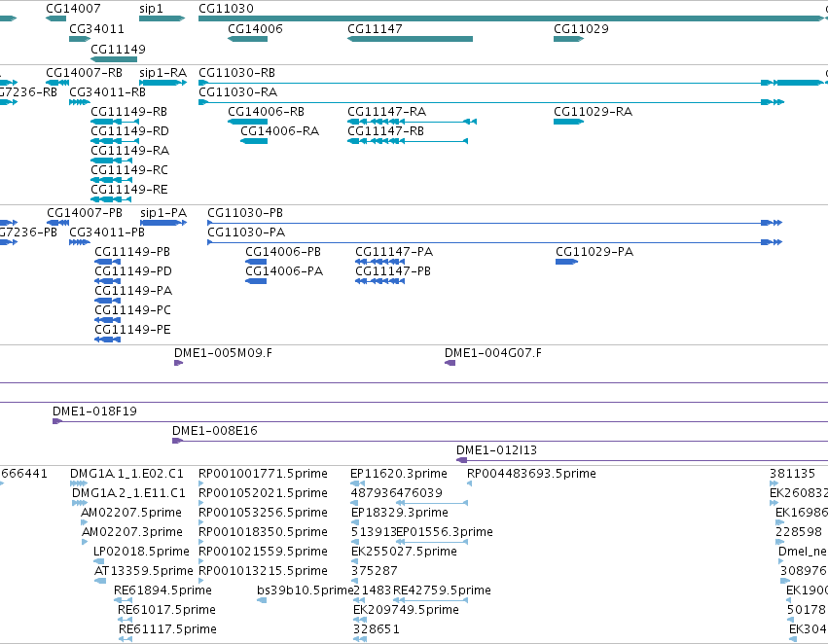
Task: Click the CG11029 gene label in the top track
Action: click(x=581, y=28)
